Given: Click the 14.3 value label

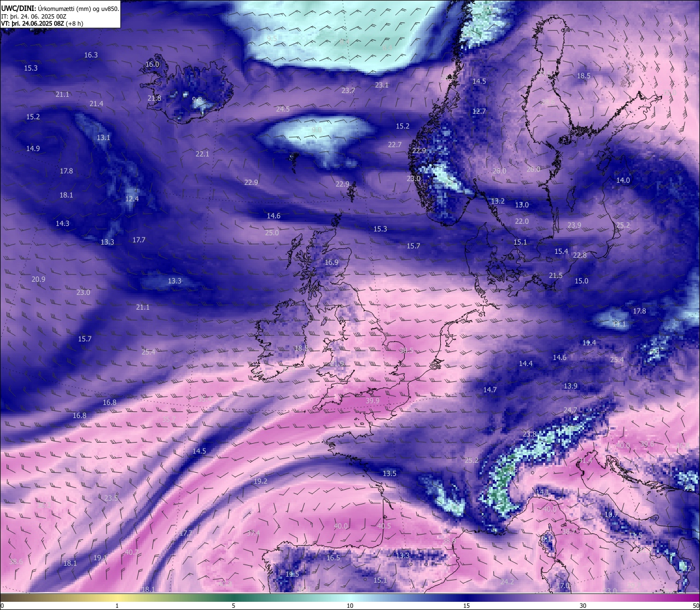Looking at the screenshot, I should click(x=62, y=223).
